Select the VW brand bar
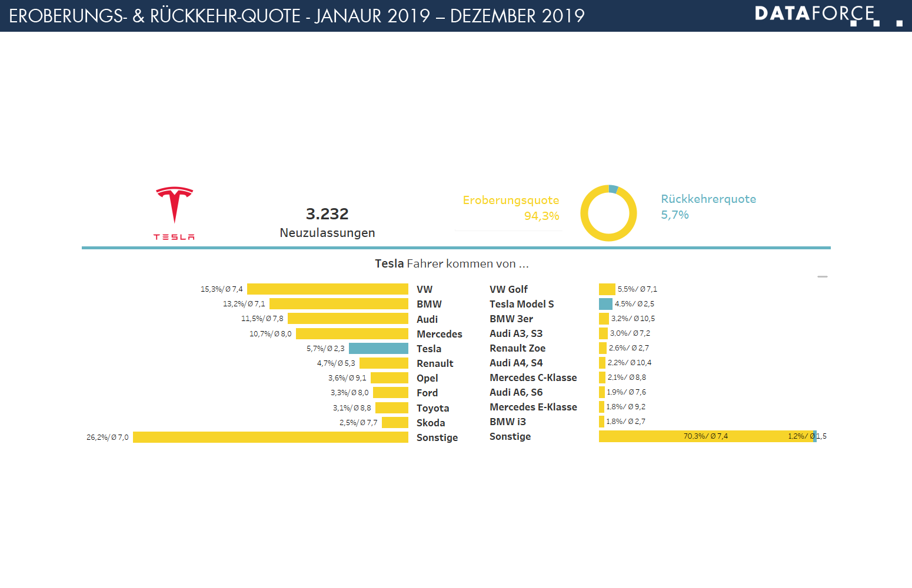Image resolution: width=912 pixels, height=588 pixels. point(328,289)
